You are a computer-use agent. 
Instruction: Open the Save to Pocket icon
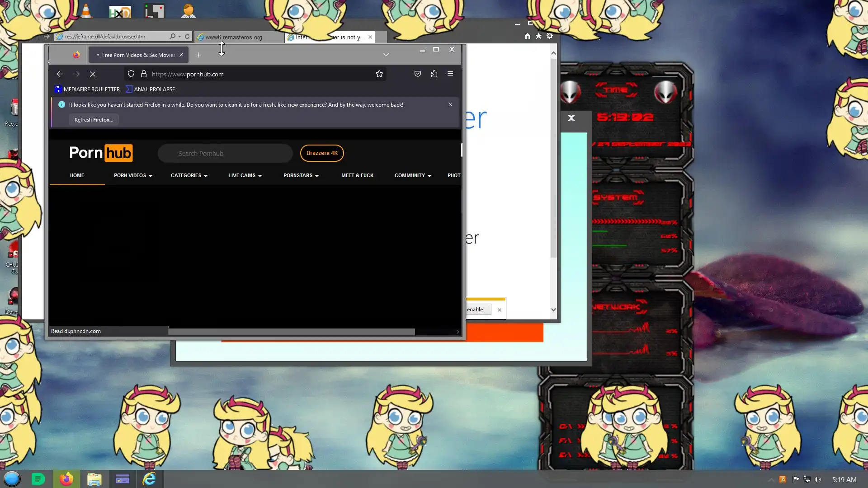click(418, 74)
